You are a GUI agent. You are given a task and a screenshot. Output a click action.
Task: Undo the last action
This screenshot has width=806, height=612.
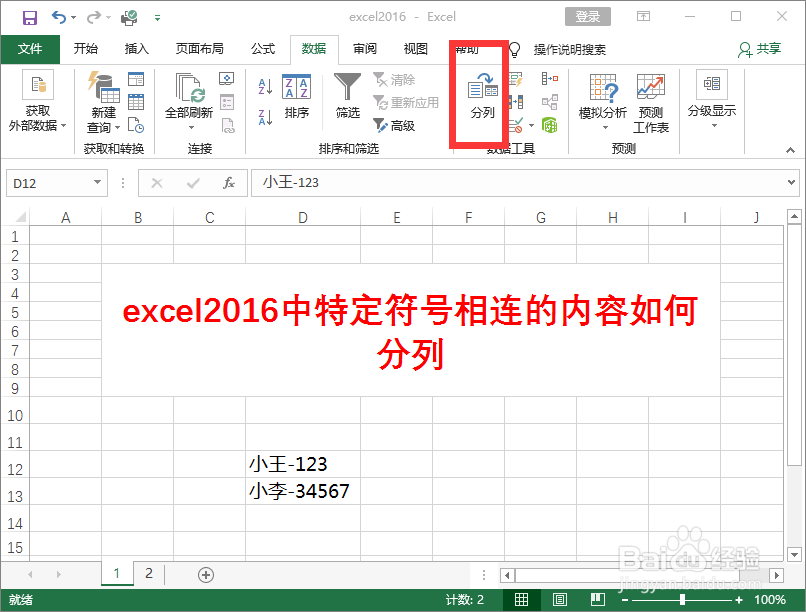(x=59, y=17)
